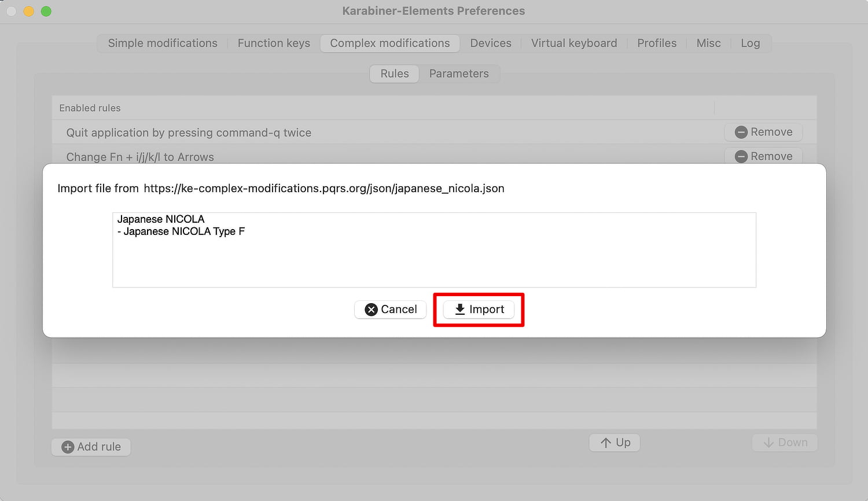Open the Devices tab
868x501 pixels.
[491, 43]
